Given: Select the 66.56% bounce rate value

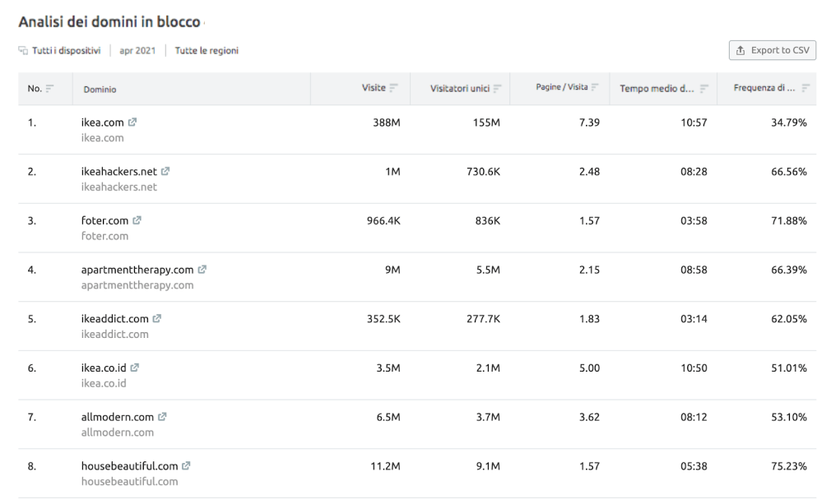Looking at the screenshot, I should point(788,172).
